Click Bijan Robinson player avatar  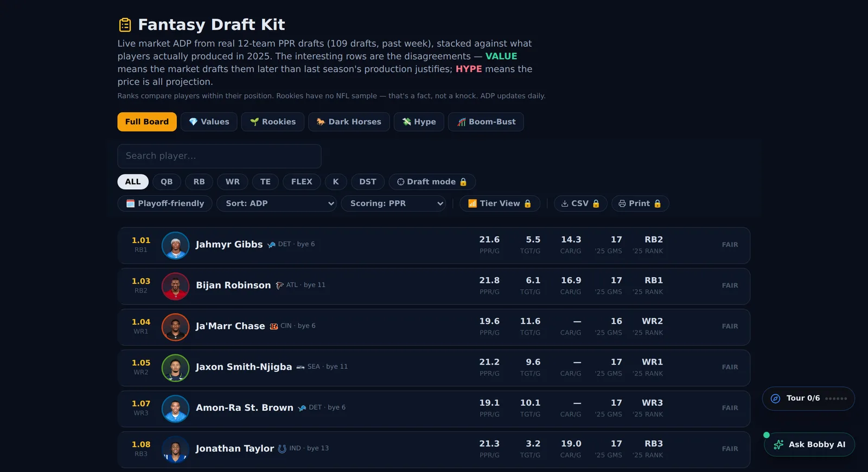[x=175, y=286]
